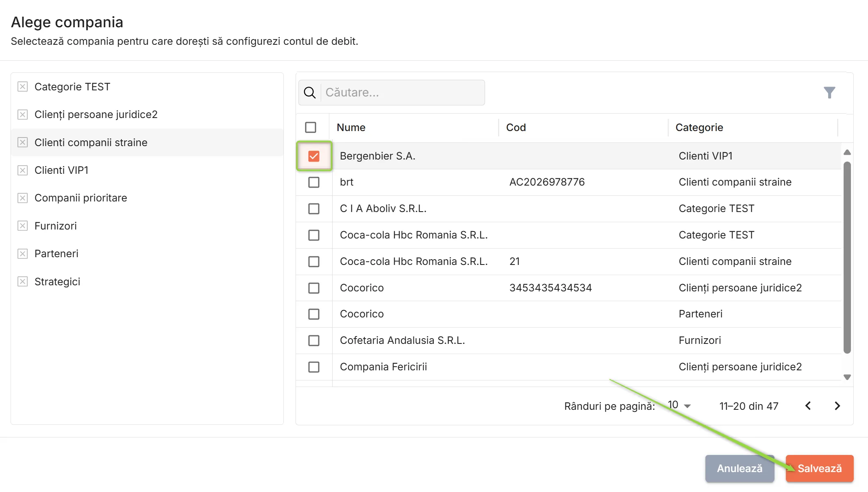Click the X icon beside Categorie TEST
868x492 pixels.
tap(23, 87)
